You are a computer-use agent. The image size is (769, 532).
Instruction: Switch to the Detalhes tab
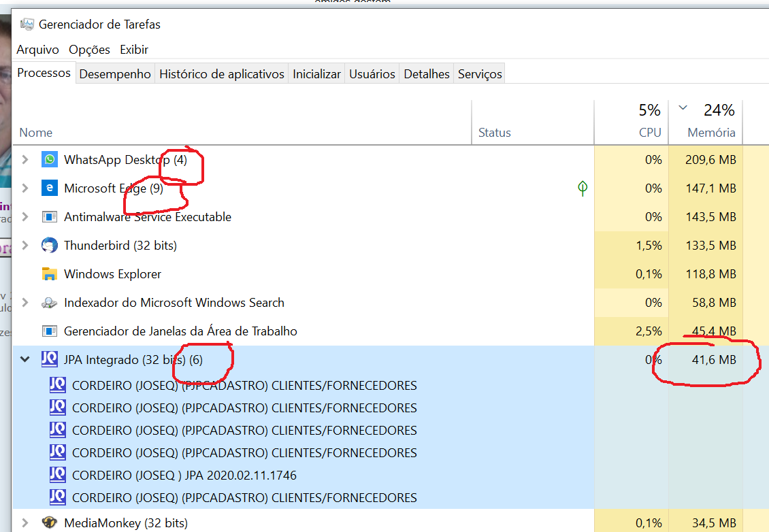427,74
